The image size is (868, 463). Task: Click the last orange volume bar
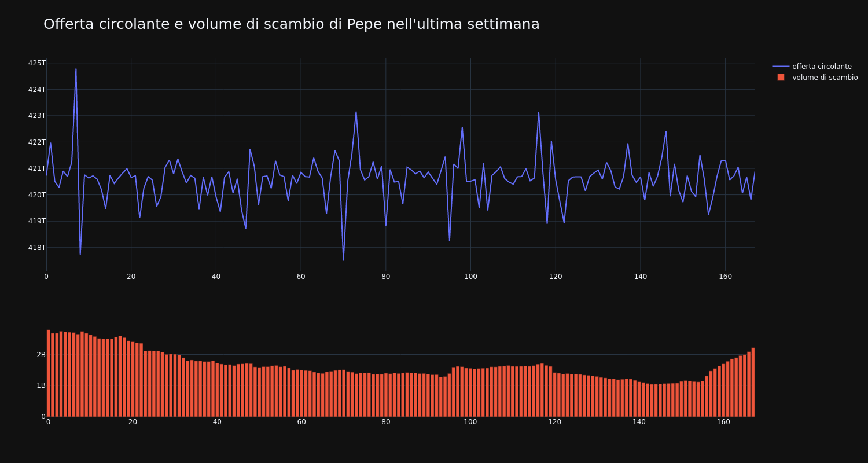[753, 382]
